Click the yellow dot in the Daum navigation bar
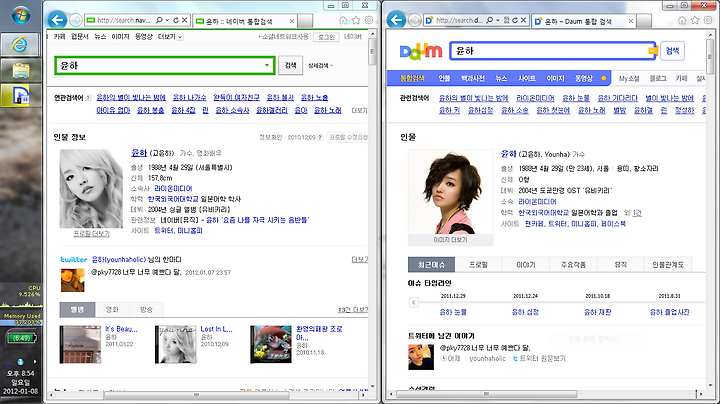The height and width of the screenshot is (404, 720). 603,78
